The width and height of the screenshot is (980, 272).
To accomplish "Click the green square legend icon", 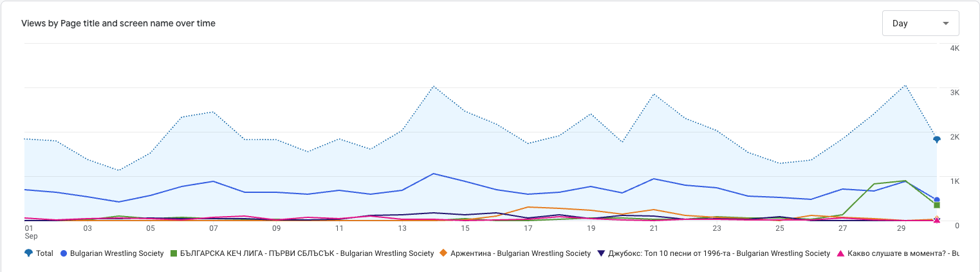I will tap(174, 253).
